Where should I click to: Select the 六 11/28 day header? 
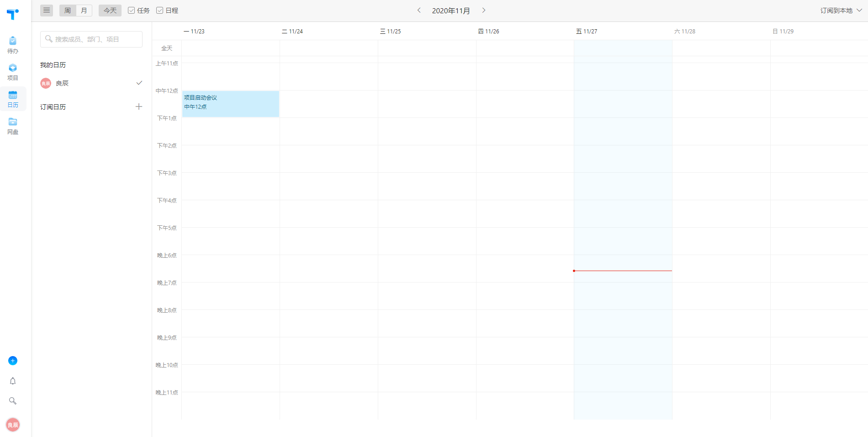685,31
